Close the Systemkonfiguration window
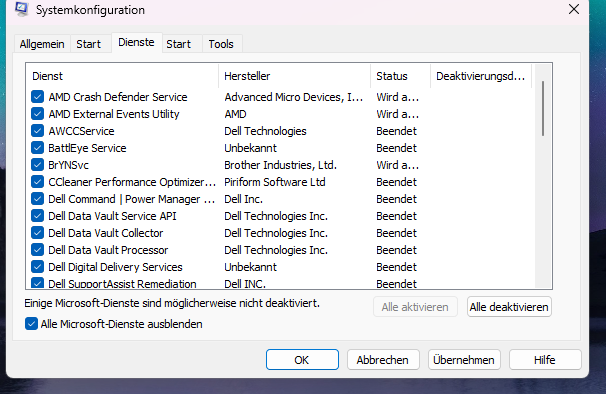This screenshot has height=394, width=606. coord(574,9)
